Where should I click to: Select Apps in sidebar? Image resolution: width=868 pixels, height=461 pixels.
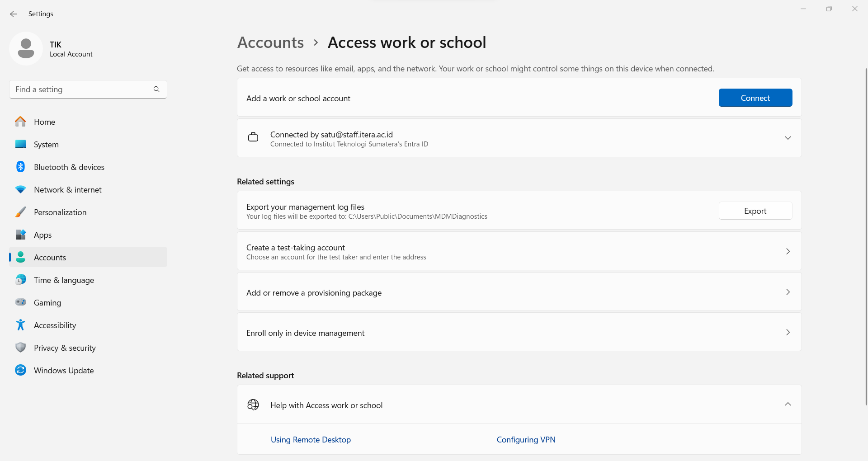(x=88, y=235)
